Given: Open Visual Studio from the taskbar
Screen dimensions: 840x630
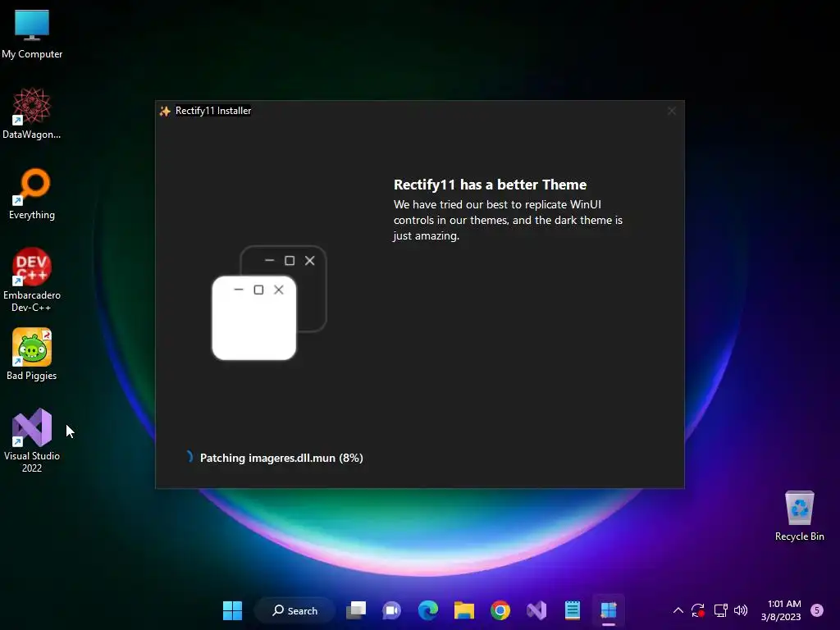Looking at the screenshot, I should pos(536,610).
